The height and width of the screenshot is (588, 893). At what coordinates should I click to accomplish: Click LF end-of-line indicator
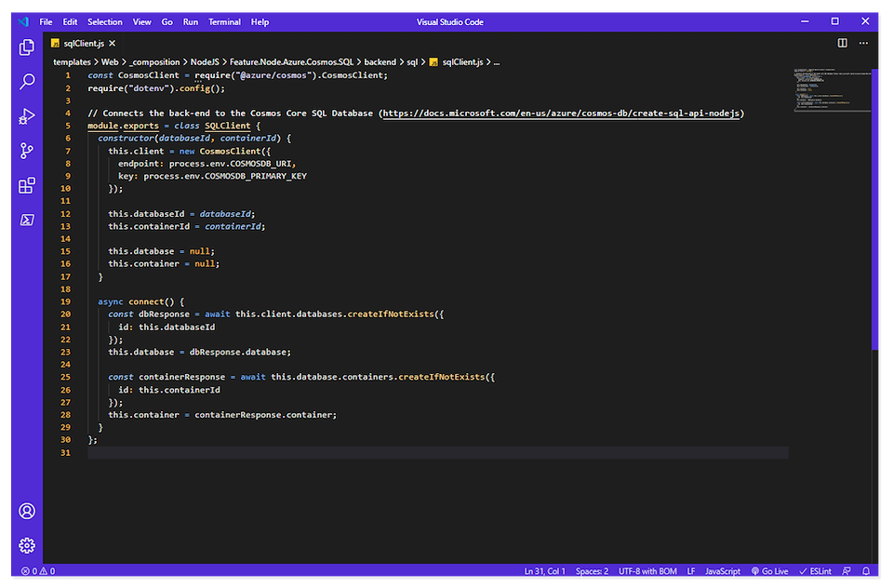tap(691, 571)
